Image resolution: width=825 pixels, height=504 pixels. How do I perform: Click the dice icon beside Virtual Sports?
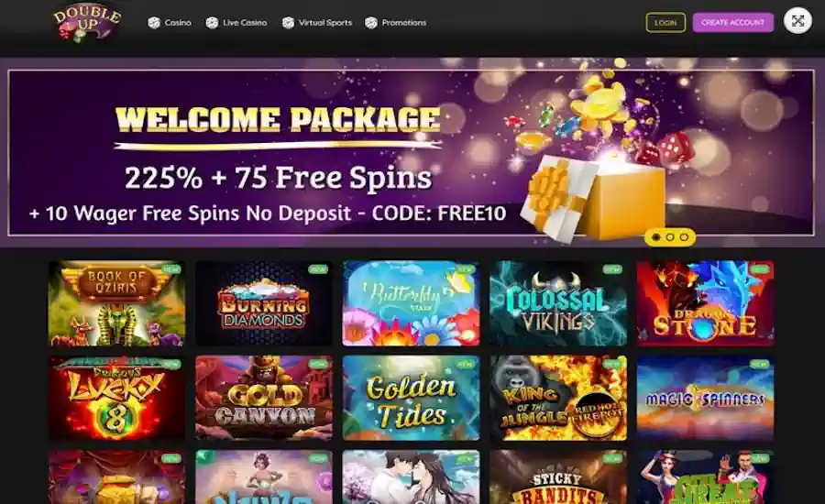pos(288,23)
